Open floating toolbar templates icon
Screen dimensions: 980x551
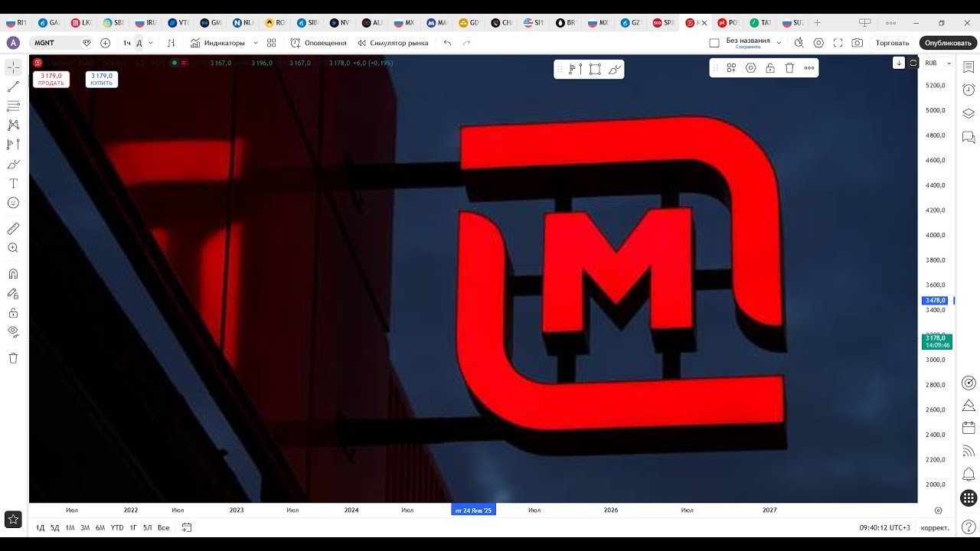pyautogui.click(x=731, y=68)
